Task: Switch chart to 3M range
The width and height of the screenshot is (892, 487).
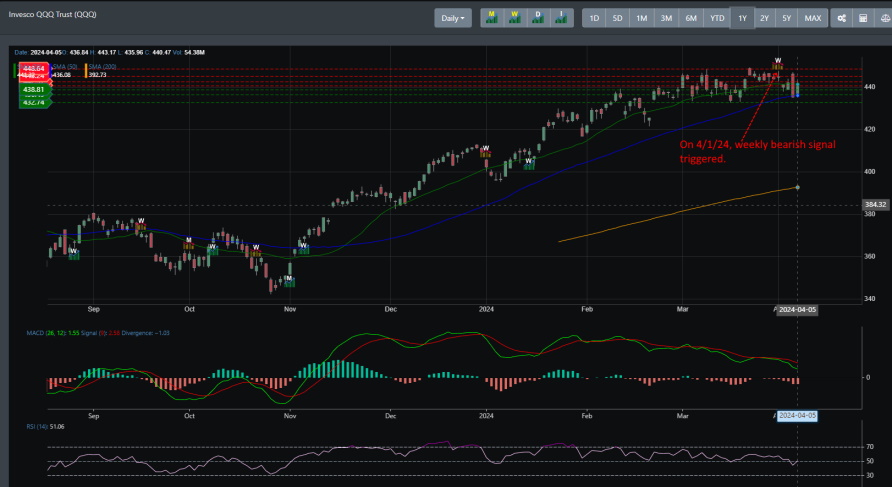Action: point(666,18)
